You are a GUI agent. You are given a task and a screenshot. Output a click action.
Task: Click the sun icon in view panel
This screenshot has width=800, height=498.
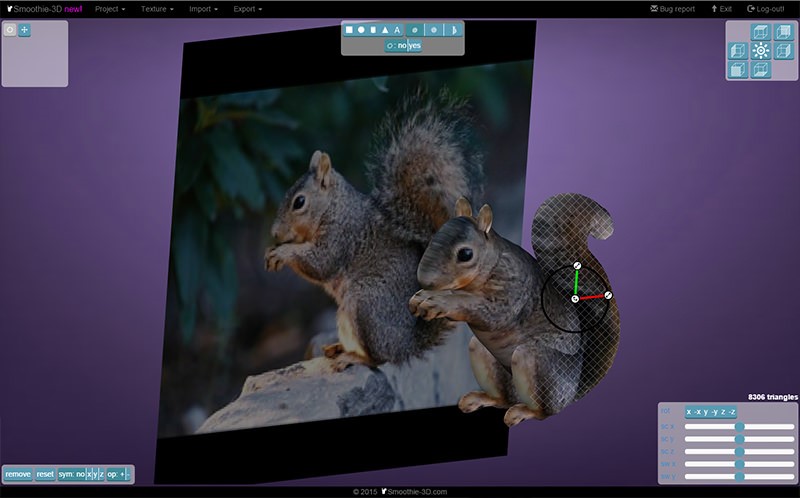761,50
